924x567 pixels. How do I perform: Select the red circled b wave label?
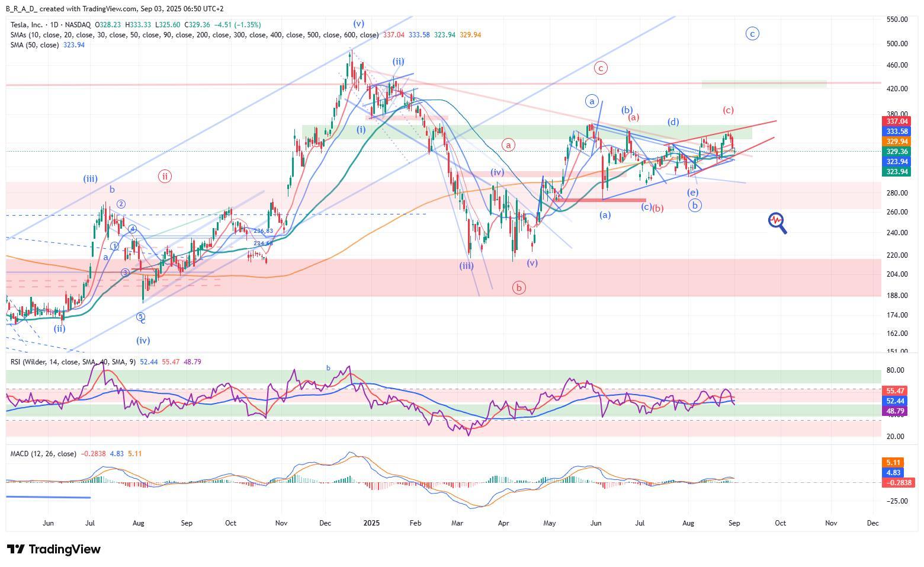coord(519,288)
